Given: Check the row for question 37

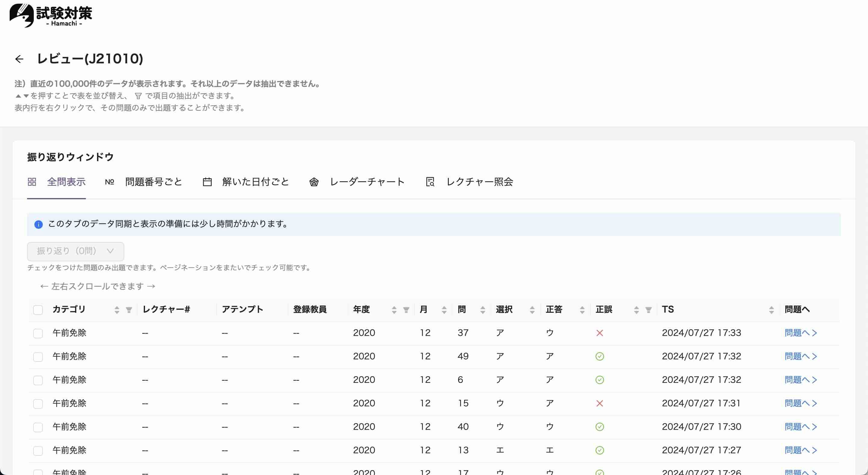Looking at the screenshot, I should [x=38, y=333].
